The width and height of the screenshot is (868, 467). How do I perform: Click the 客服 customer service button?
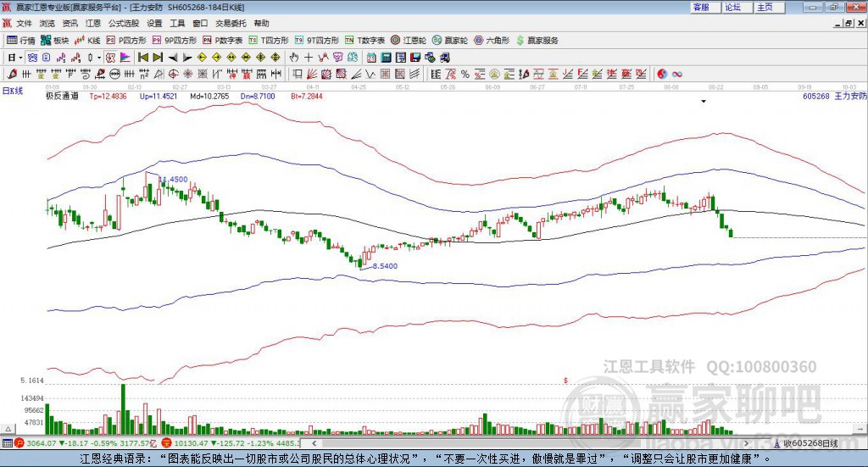(705, 7)
